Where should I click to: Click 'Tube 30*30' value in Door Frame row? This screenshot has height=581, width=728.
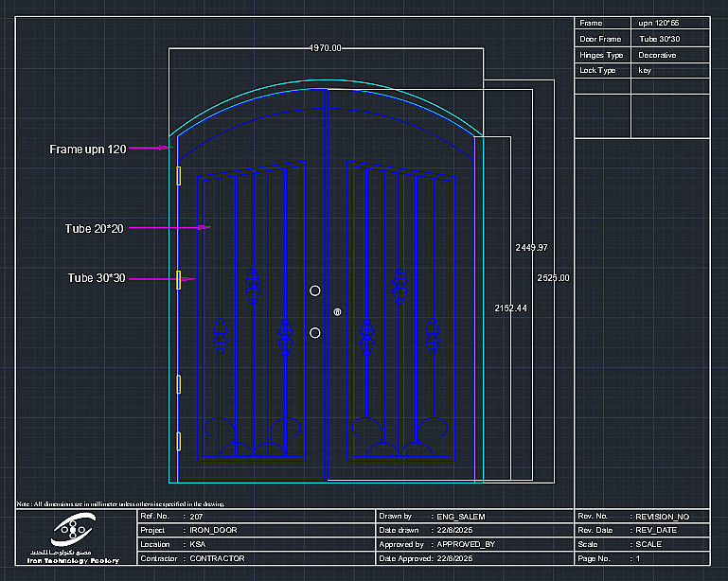659,39
